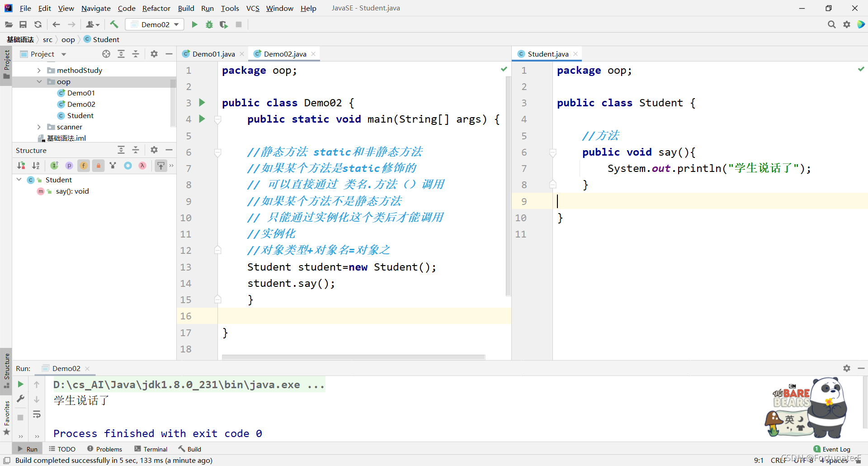This screenshot has width=868, height=466.
Task: Run Demo02 with the green play button
Action: click(x=194, y=24)
